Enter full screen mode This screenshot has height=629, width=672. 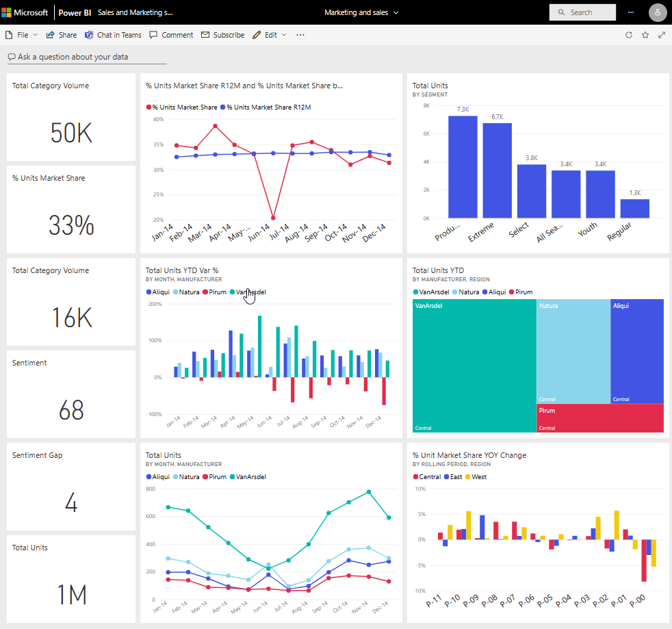[x=661, y=35]
